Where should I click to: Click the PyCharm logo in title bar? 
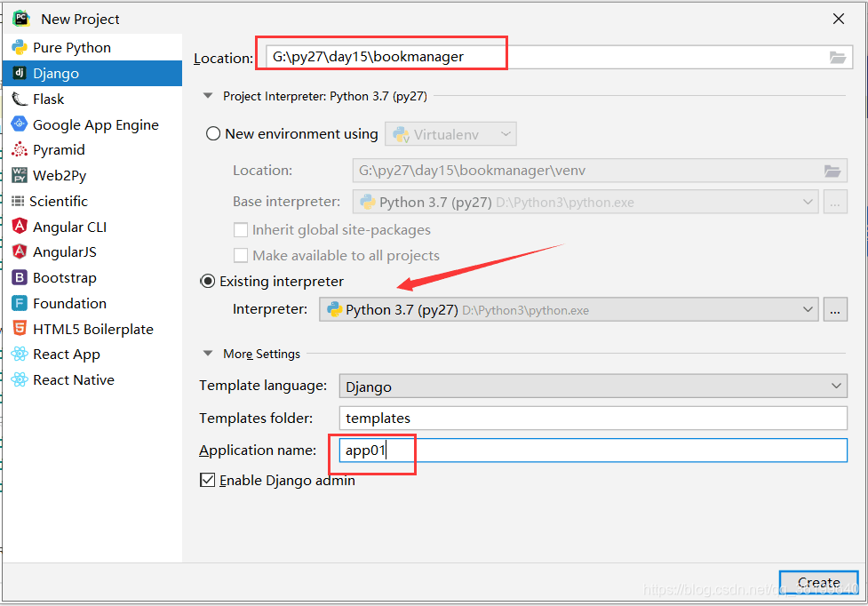pyautogui.click(x=21, y=19)
